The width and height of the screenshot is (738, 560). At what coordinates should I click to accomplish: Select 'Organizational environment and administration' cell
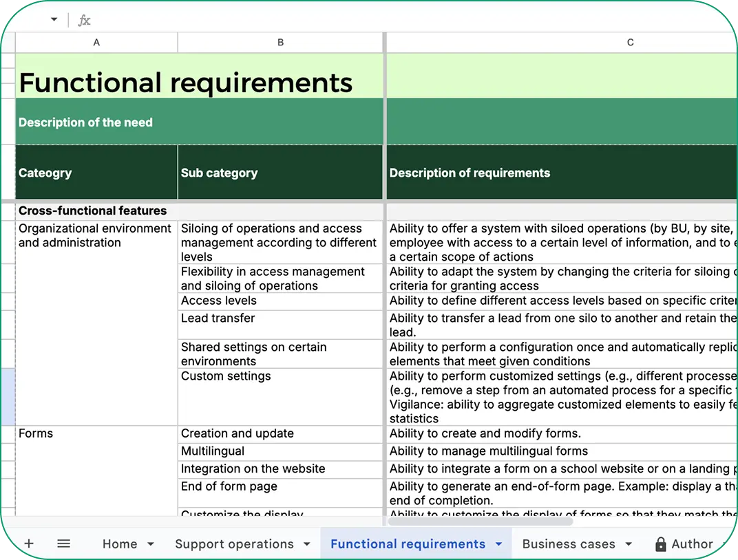[96, 323]
